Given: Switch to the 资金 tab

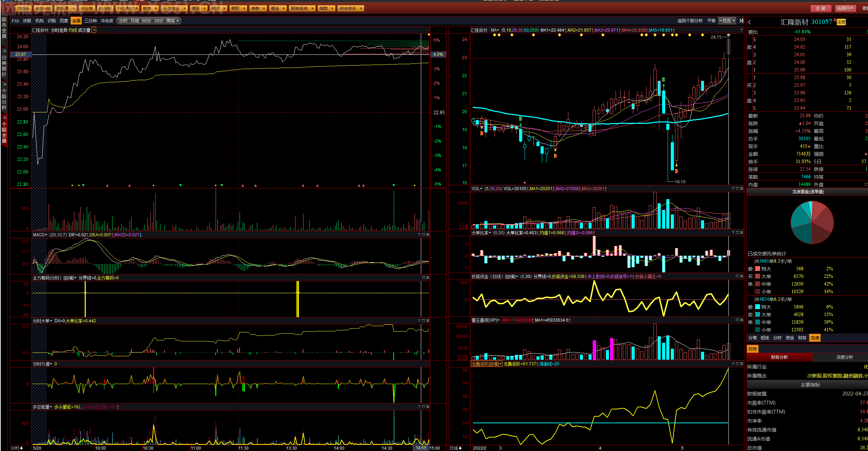Looking at the screenshot, I should click(x=790, y=338).
